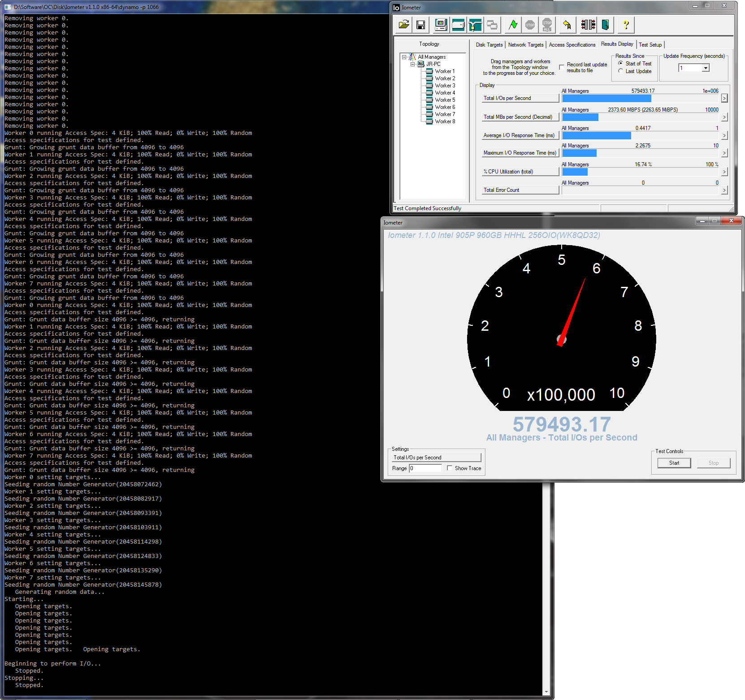Expand Total MBs per Second arrow button

click(x=724, y=117)
